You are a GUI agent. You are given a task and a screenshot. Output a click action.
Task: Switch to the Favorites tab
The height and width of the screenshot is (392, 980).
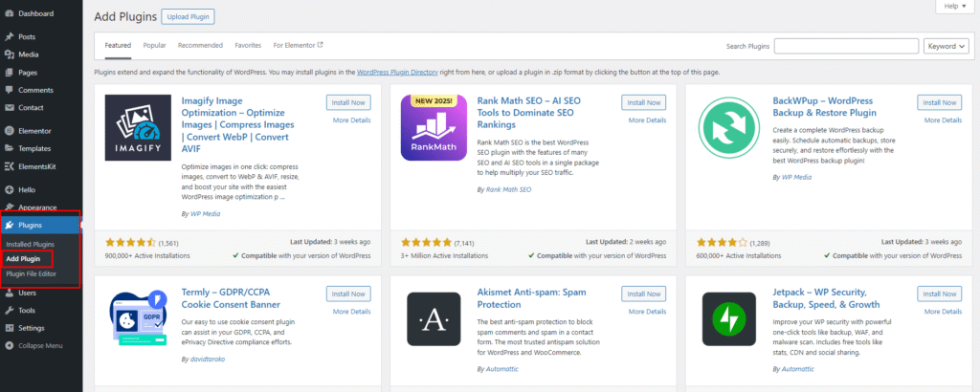[x=248, y=46]
